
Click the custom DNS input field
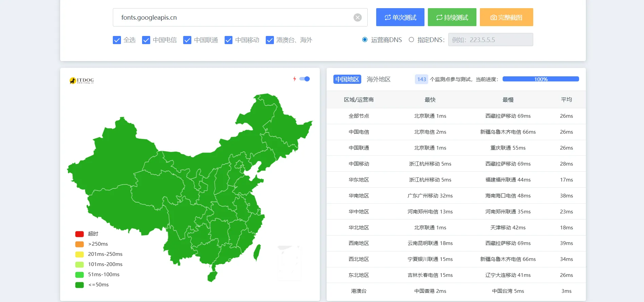click(x=490, y=40)
